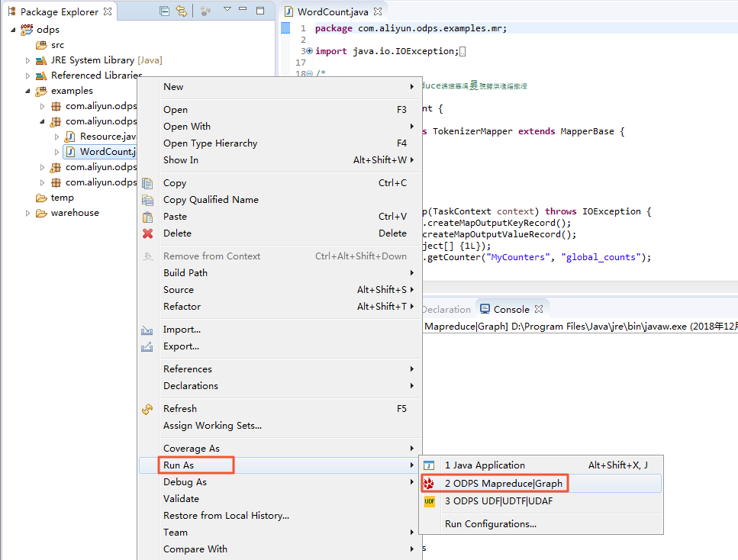Choose Copy Qualified Name

[279, 200]
